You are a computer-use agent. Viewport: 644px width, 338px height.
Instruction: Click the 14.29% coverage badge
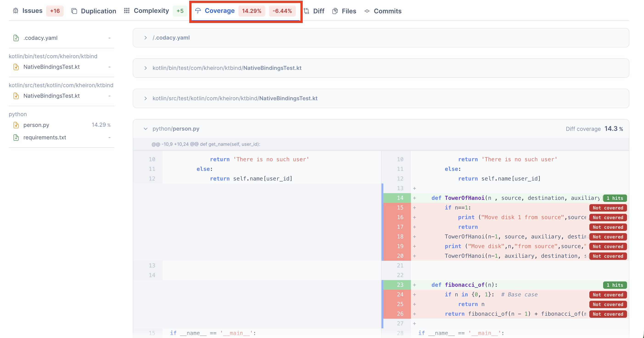point(251,11)
